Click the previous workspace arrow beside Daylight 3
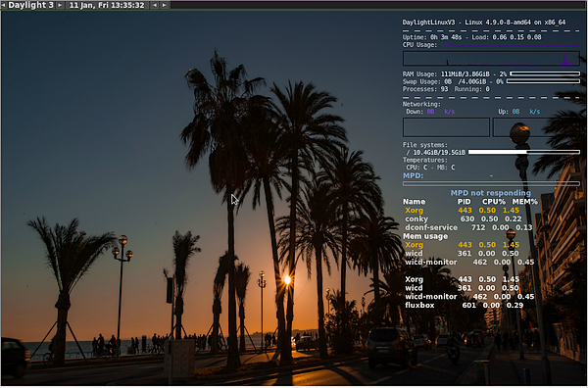This screenshot has height=388, width=588. [3, 5]
